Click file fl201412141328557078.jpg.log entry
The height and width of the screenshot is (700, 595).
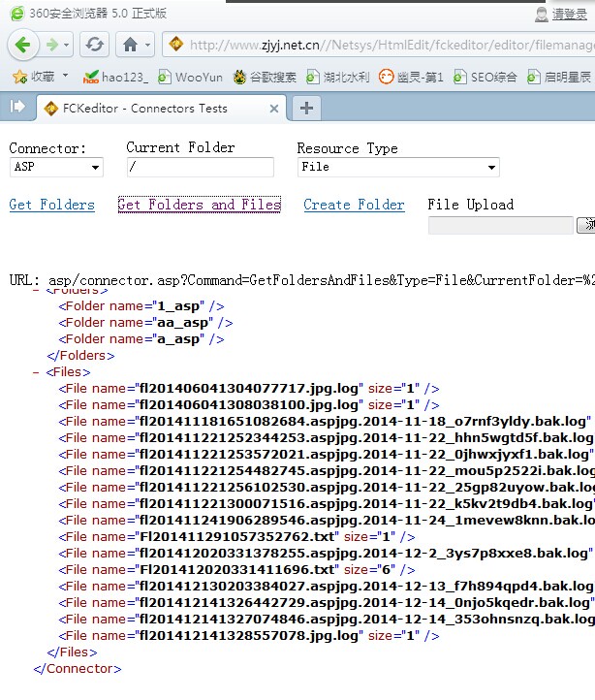(x=249, y=636)
